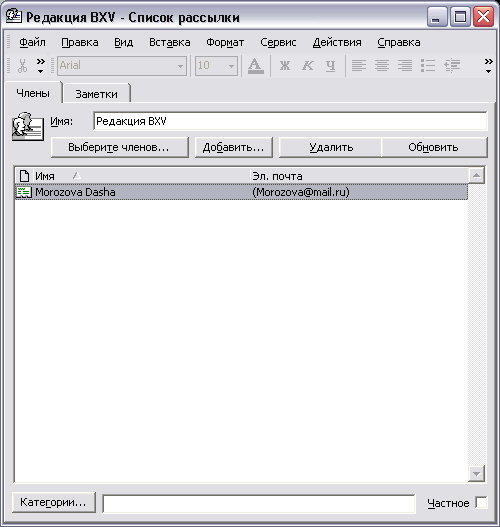The image size is (500, 527).
Task: Click decrease indent icon
Action: tap(452, 66)
